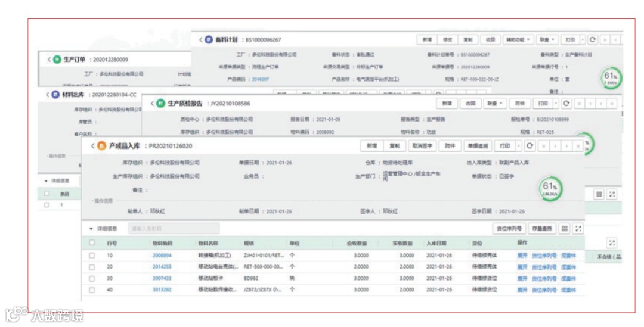This screenshot has width=644, height=327.
Task: Go back from 产成品入库 window arrow
Action: (93, 146)
